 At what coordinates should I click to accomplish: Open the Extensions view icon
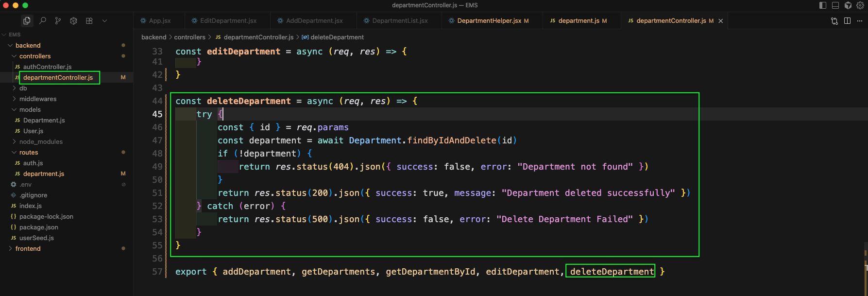point(89,21)
